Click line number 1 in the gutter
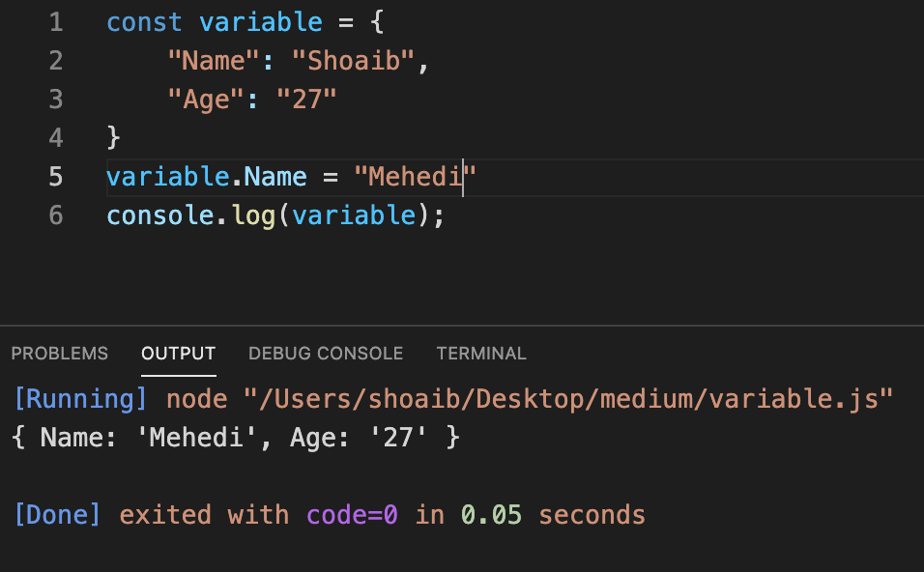The image size is (924, 572). pyautogui.click(x=55, y=21)
